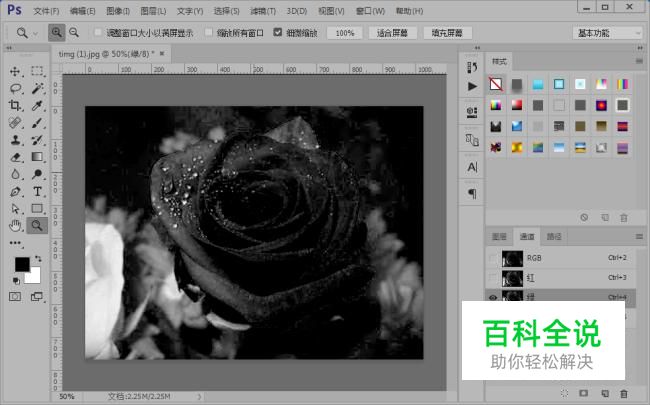Viewport: 650px width, 405px height.
Task: Choose Zoom Out mode in the options bar
Action: point(74,32)
